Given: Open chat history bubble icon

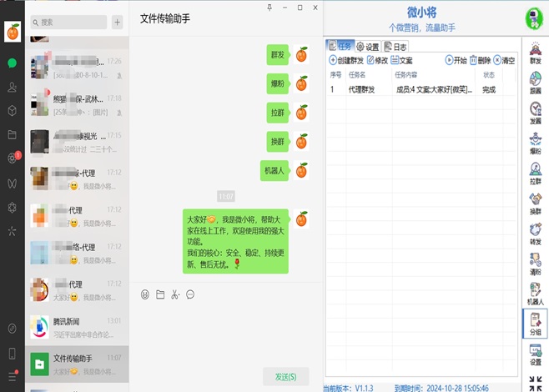Looking at the screenshot, I should pyautogui.click(x=190, y=294).
